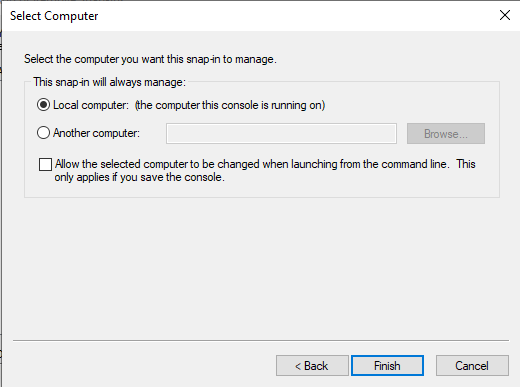Click the "Another computer:" label text
The image size is (520, 387).
coord(96,133)
